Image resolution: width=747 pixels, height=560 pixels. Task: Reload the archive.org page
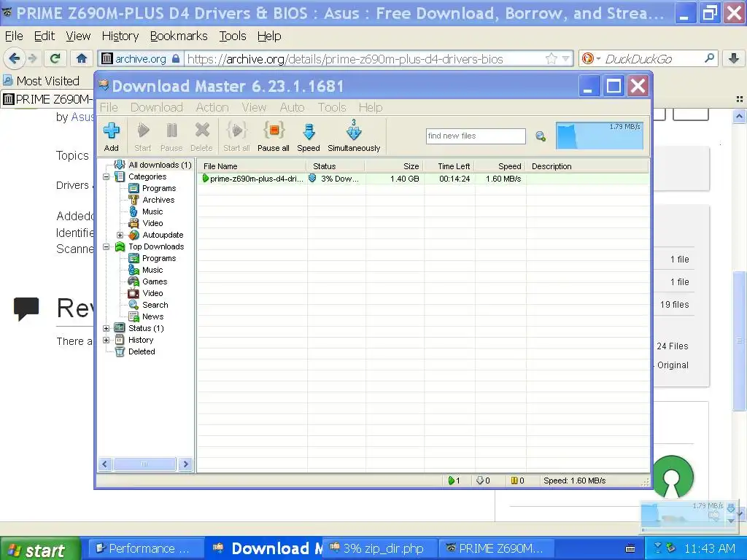point(55,58)
